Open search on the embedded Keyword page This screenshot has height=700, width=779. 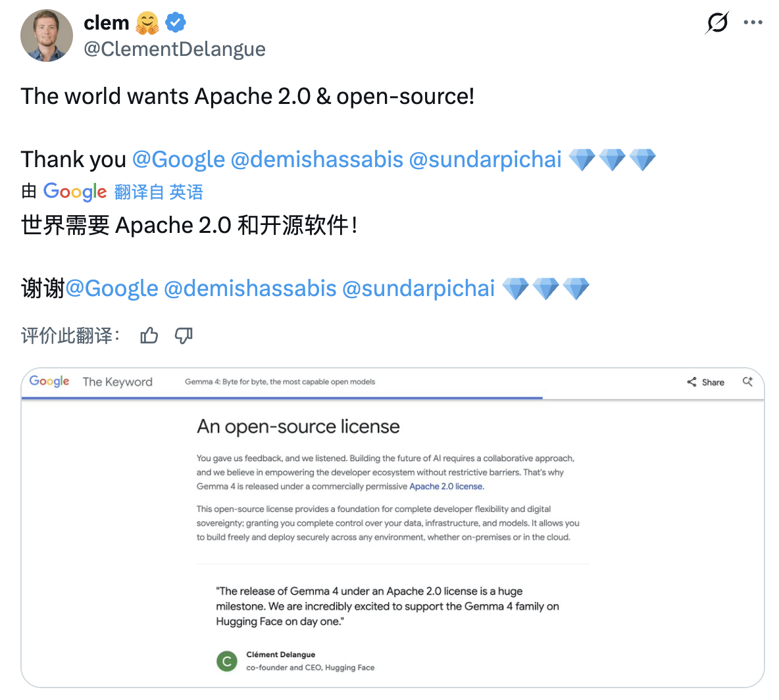tap(747, 382)
